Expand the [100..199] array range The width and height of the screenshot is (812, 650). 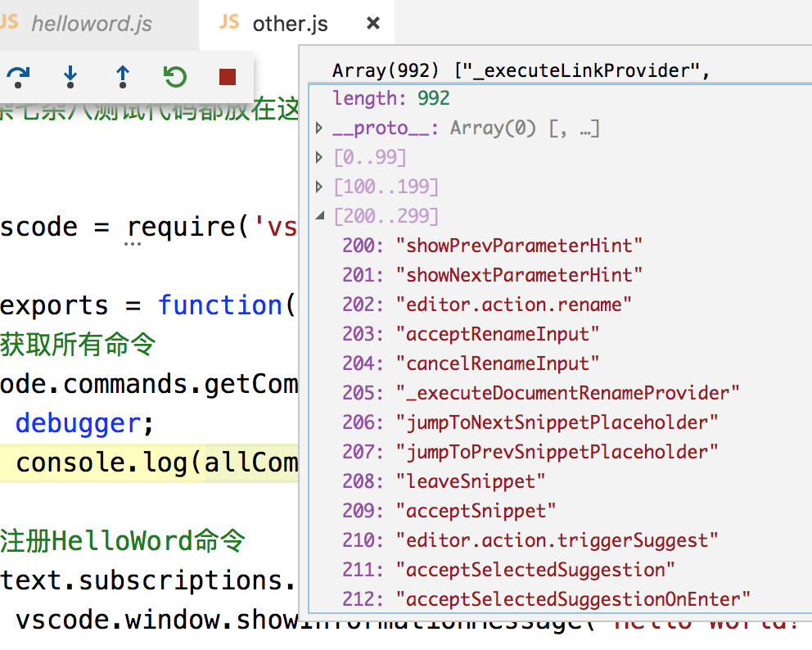tap(319, 187)
